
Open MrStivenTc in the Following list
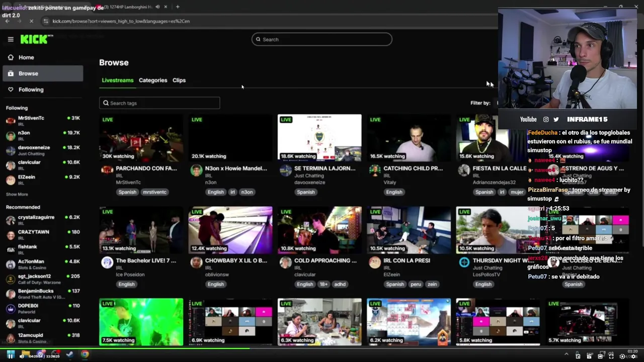pyautogui.click(x=43, y=120)
